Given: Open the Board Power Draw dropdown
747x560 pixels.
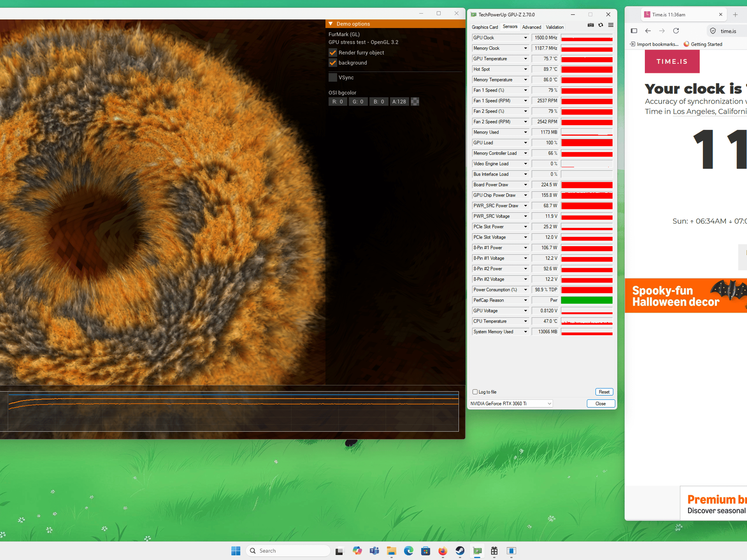Looking at the screenshot, I should coord(526,185).
